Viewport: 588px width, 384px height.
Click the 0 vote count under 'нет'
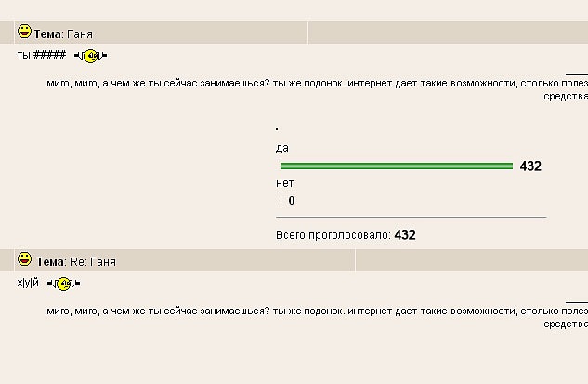pos(292,201)
